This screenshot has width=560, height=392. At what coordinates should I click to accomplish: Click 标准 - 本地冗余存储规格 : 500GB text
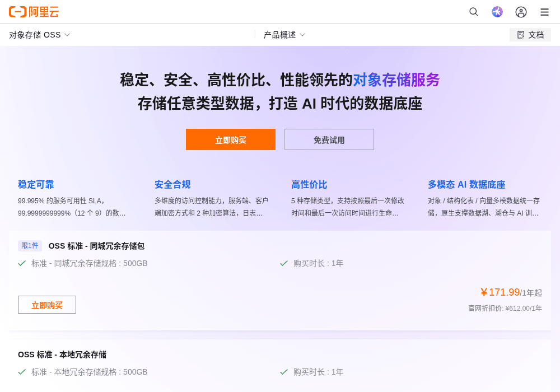[89, 372]
